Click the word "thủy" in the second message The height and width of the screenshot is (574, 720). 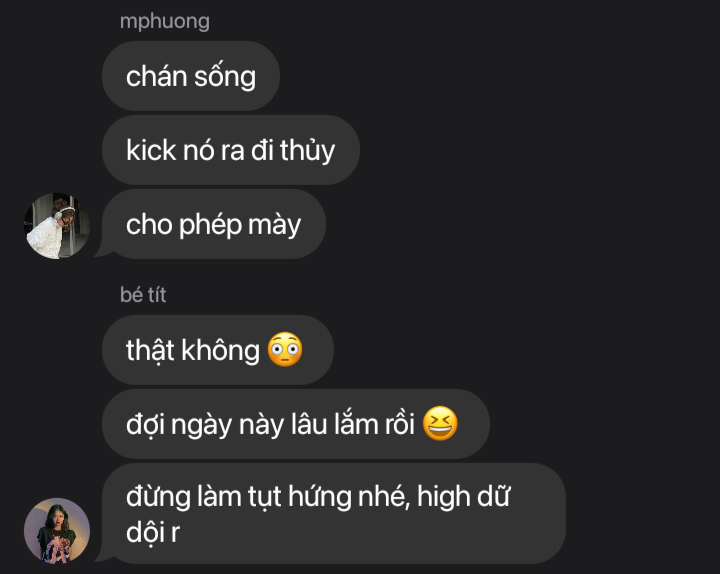tap(307, 150)
